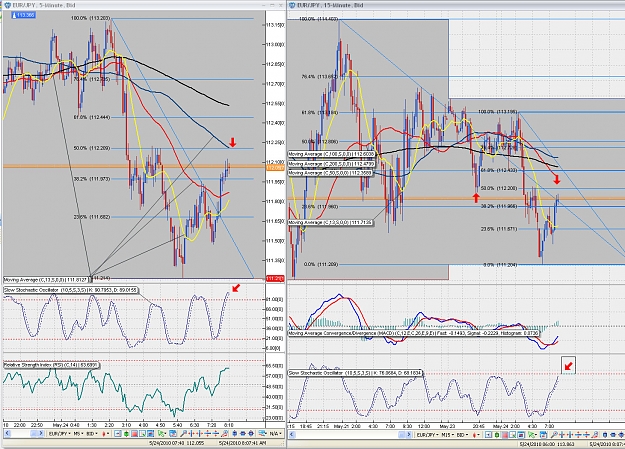
Task: Click the magnifier zoom icon in 5-minute toolbar
Action: [x=183, y=433]
